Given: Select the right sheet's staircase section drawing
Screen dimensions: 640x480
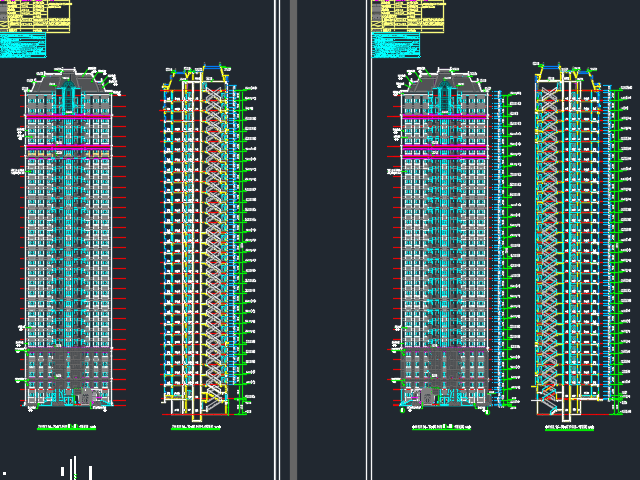Looking at the screenshot, I should click(x=571, y=240).
